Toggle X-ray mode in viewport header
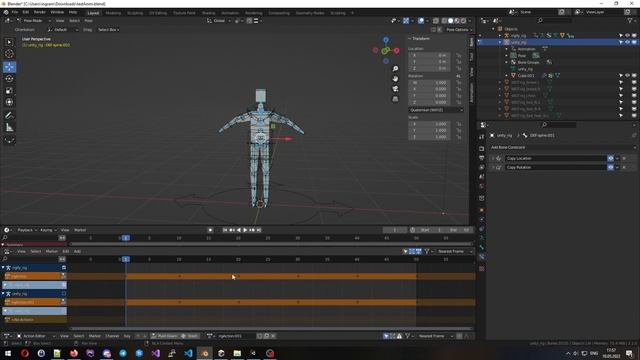This screenshot has width=640, height=360. point(436,21)
